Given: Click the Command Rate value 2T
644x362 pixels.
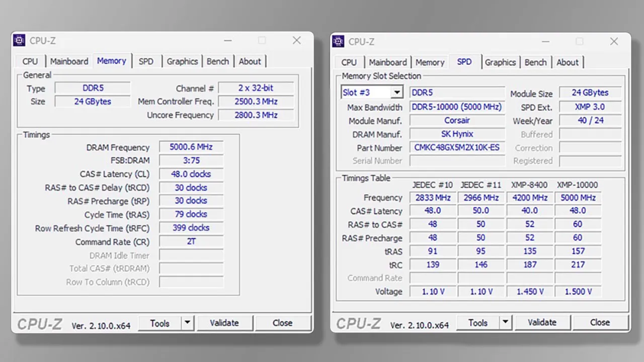Looking at the screenshot, I should 191,241.
